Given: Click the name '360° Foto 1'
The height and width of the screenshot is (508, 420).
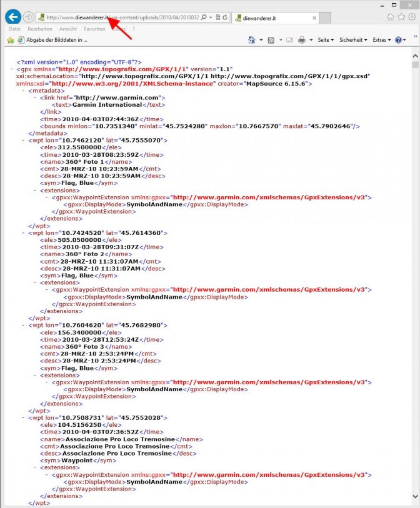Looking at the screenshot, I should click(85, 162).
